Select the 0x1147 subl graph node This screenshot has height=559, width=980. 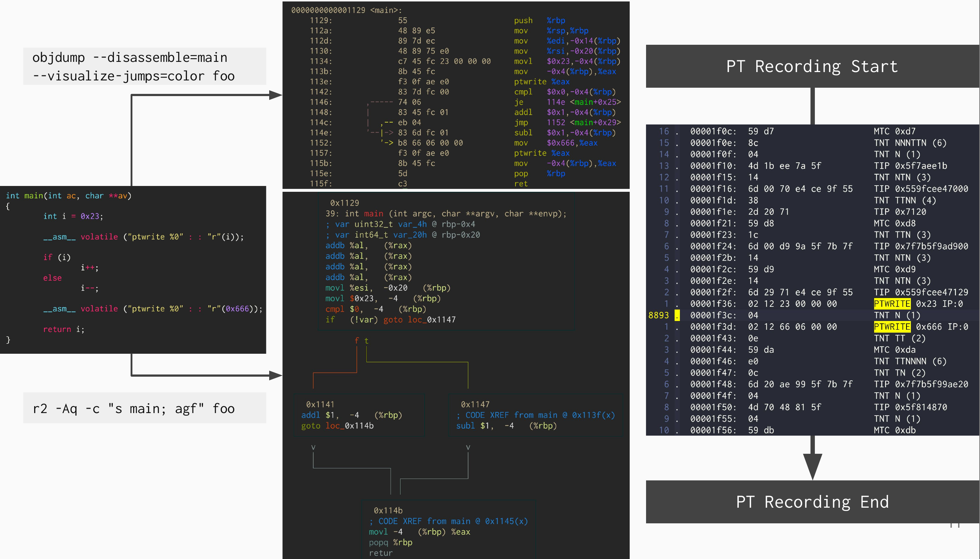pos(535,415)
